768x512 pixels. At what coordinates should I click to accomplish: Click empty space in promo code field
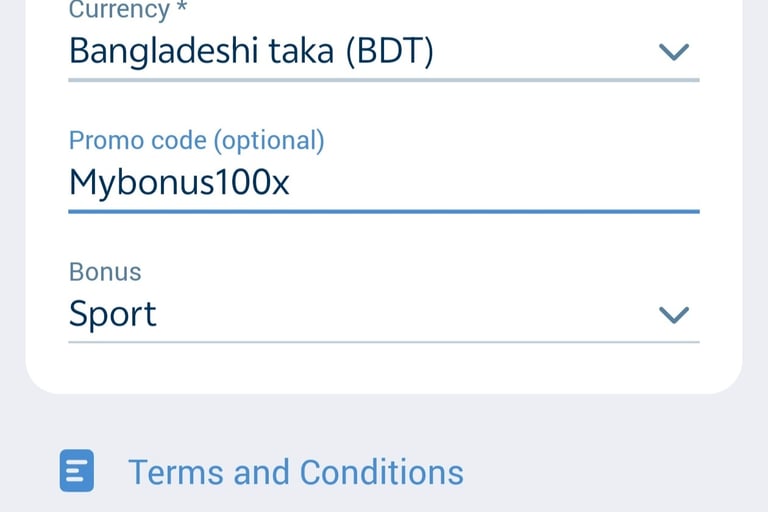click(x=490, y=183)
